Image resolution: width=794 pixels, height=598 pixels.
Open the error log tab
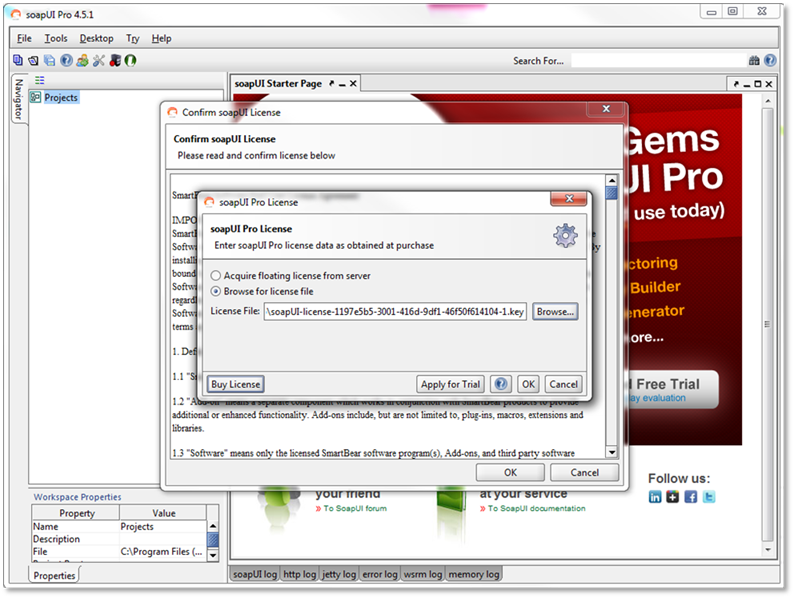tap(379, 574)
